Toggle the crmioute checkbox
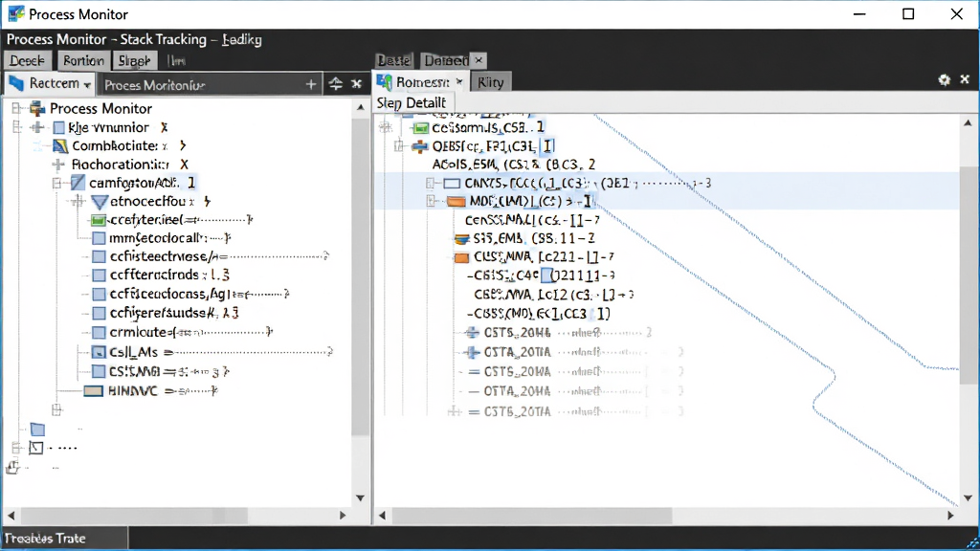Viewport: 980px width, 551px height. tap(99, 332)
